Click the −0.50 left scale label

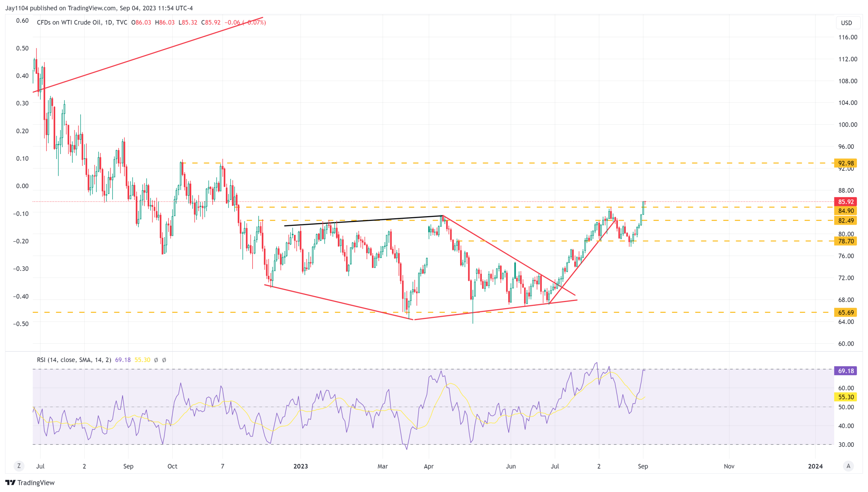coord(21,324)
